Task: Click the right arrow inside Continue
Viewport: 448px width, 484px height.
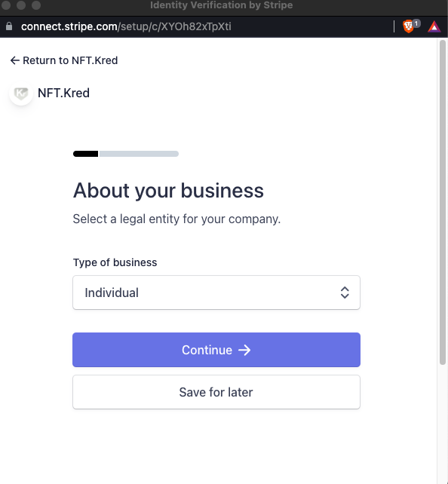Action: click(244, 350)
